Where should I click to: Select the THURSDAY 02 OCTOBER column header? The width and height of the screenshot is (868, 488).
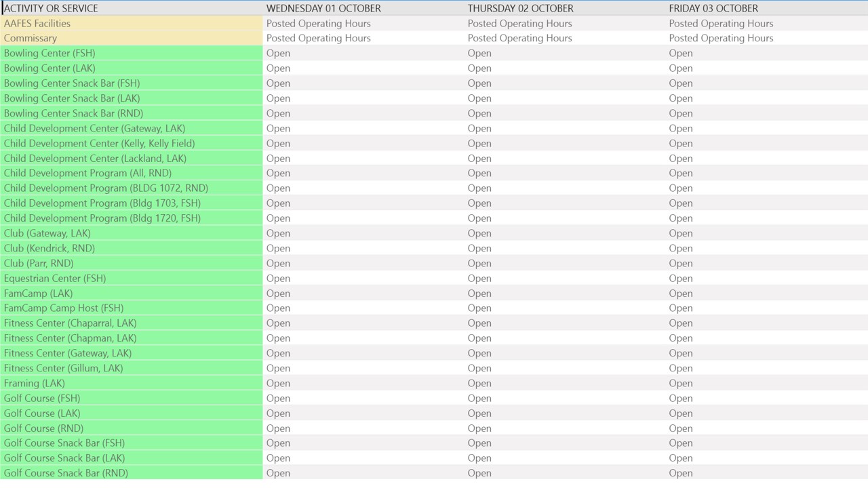tap(520, 8)
